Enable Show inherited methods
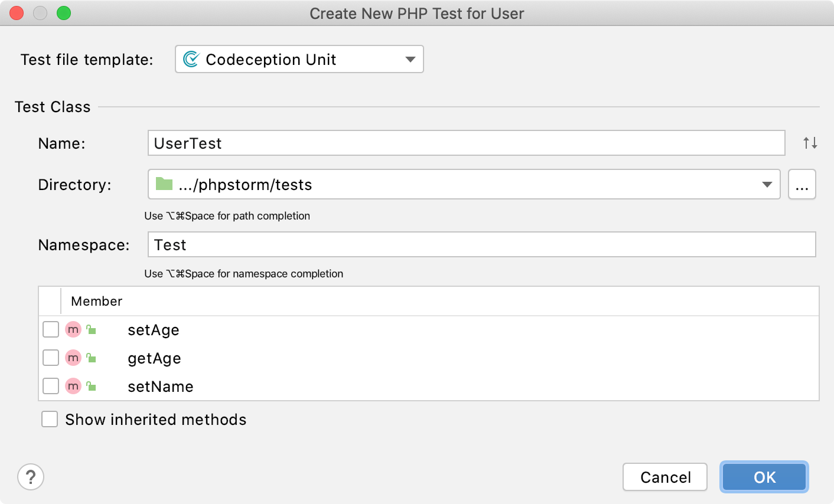 coord(49,419)
